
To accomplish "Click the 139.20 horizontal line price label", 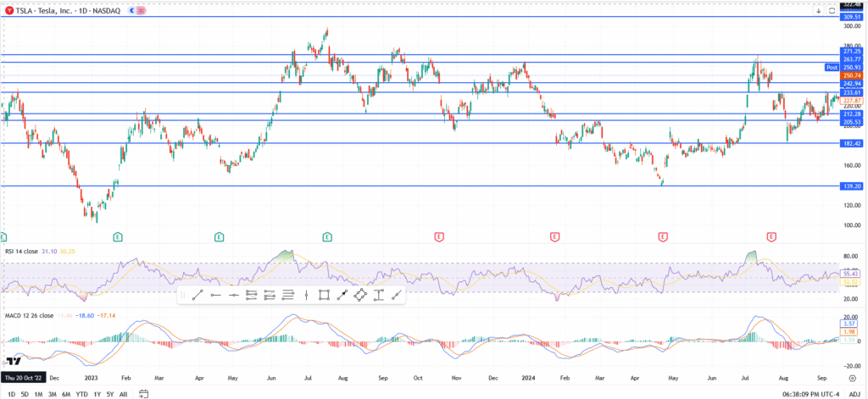I will (852, 186).
